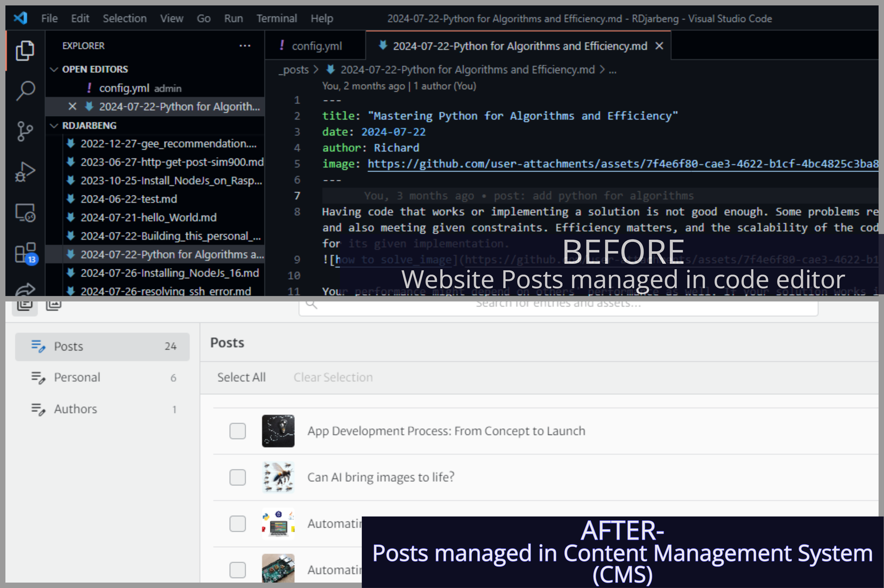Open the File menu
Screen dimensions: 884x588
click(x=49, y=18)
